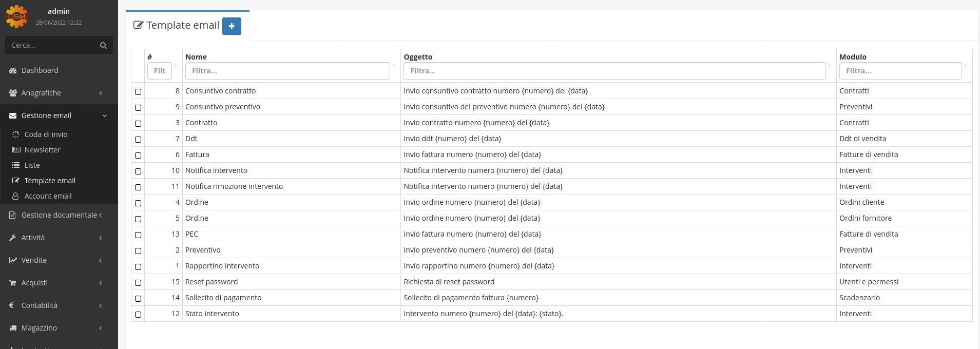The width and height of the screenshot is (980, 349).
Task: Tick the Reset password row checkbox
Action: click(x=138, y=282)
